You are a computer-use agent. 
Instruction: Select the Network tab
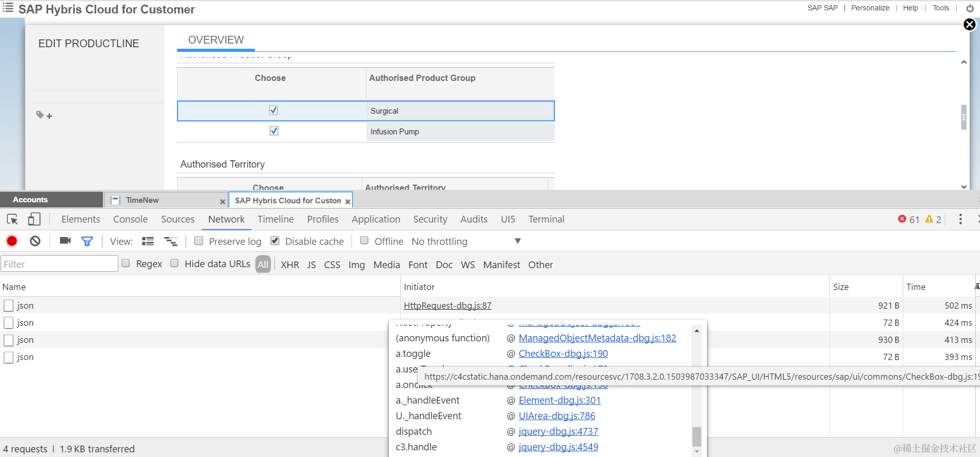(x=226, y=219)
